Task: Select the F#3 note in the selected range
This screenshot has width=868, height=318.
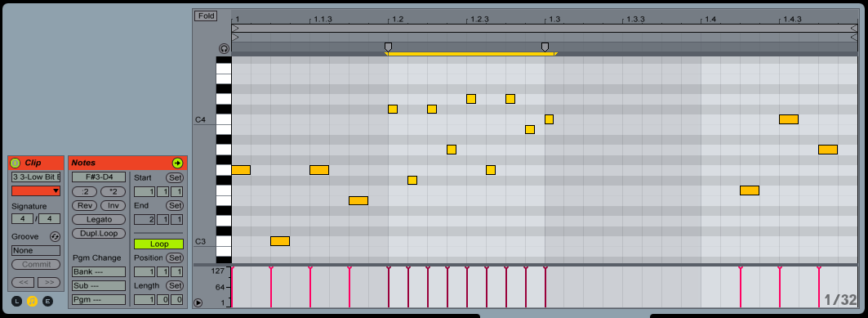Action: click(x=412, y=180)
